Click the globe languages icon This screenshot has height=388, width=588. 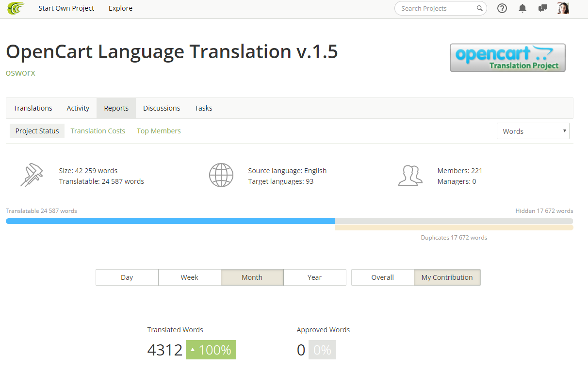[x=221, y=176]
